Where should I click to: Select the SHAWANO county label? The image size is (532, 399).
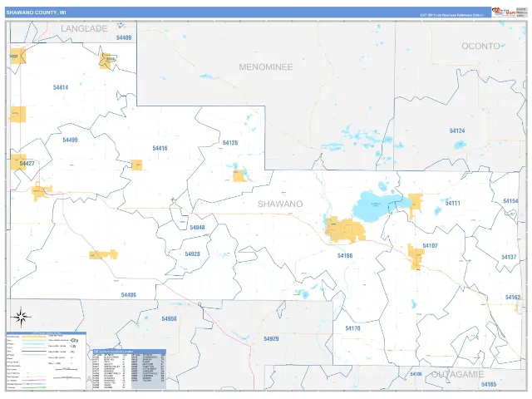click(x=280, y=204)
